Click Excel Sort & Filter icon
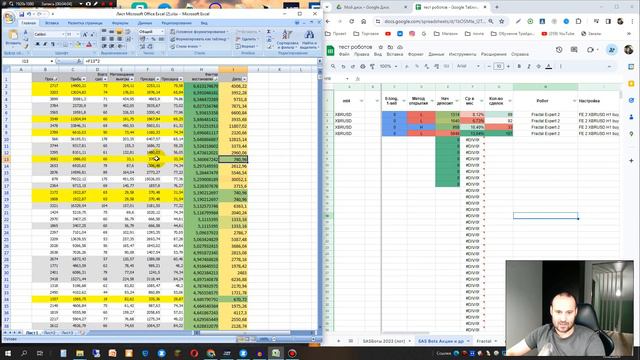Image resolution: width=640 pixels, height=360 pixels. [287, 39]
